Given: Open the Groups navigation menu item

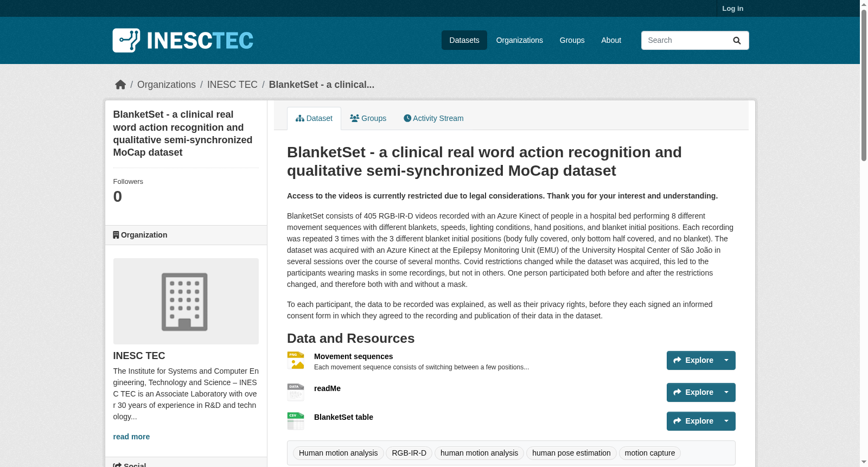Looking at the screenshot, I should coord(572,40).
